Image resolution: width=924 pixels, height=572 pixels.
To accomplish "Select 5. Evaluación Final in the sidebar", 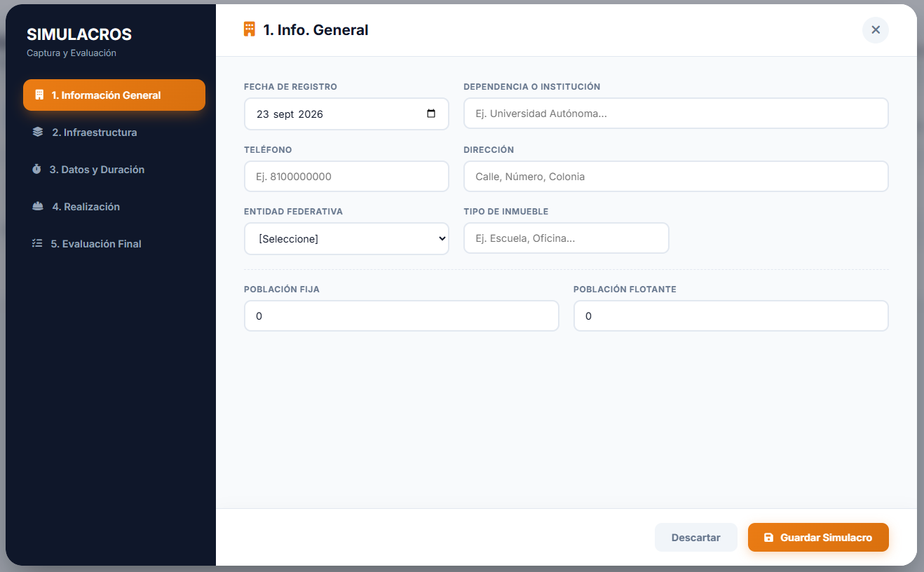I will (x=114, y=244).
